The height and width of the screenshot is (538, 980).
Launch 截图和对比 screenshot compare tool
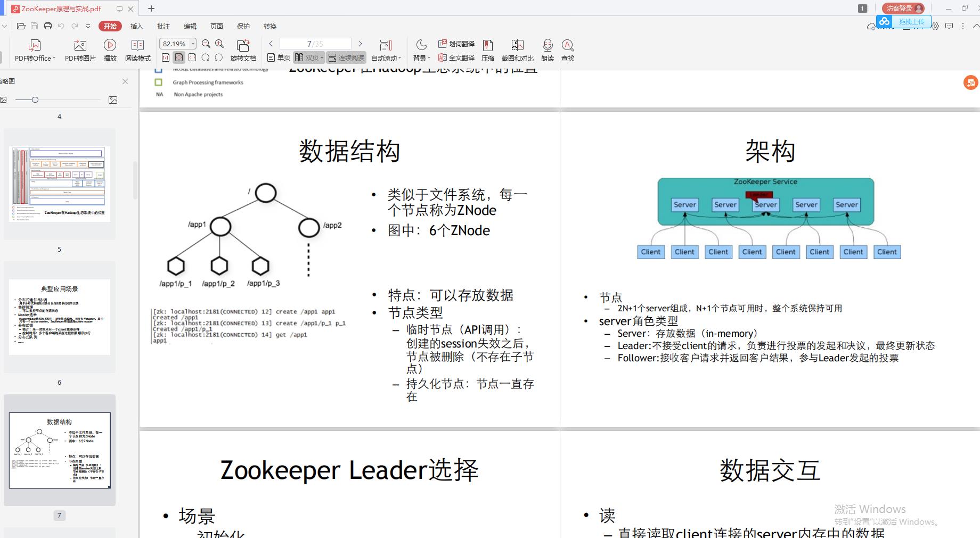(x=516, y=51)
